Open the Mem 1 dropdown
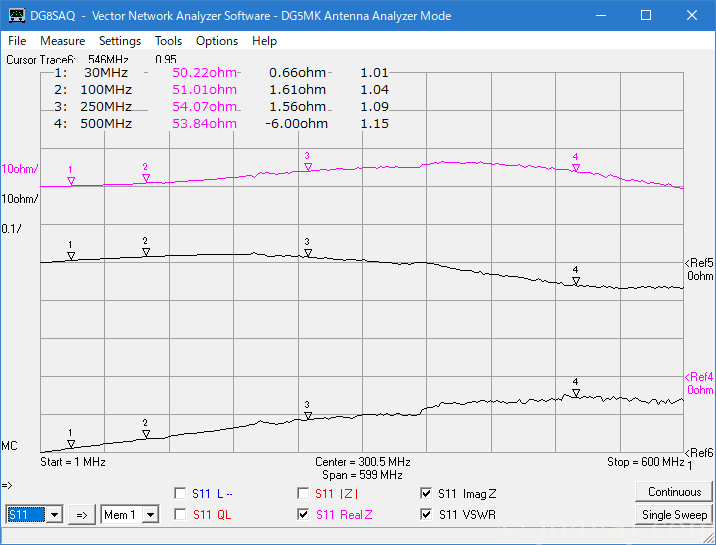Viewport: 716px width, 545px height. [x=150, y=515]
